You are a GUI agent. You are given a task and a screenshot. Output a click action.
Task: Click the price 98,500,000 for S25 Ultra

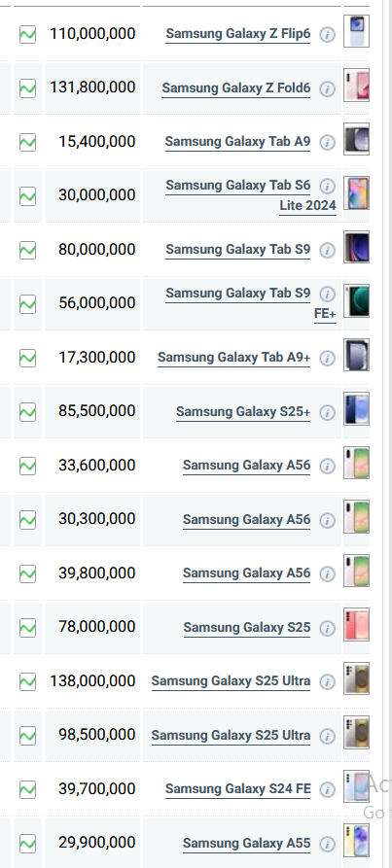click(x=97, y=735)
